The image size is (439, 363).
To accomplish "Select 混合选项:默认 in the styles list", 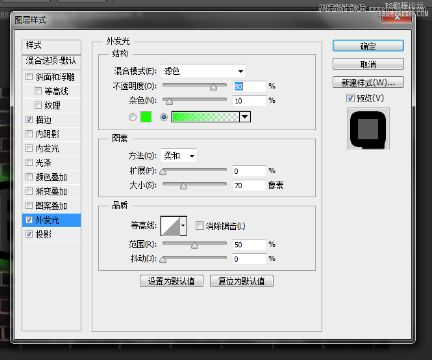I will click(x=51, y=61).
